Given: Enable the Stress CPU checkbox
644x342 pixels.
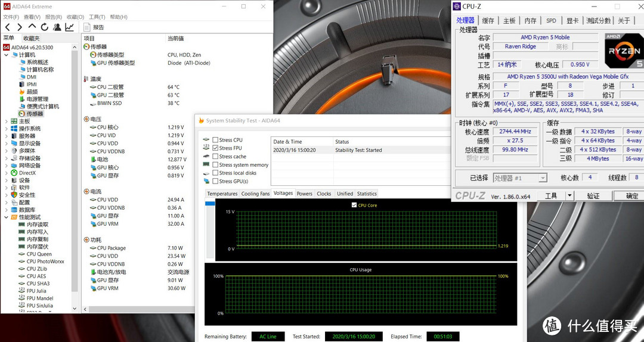Looking at the screenshot, I should click(x=215, y=140).
